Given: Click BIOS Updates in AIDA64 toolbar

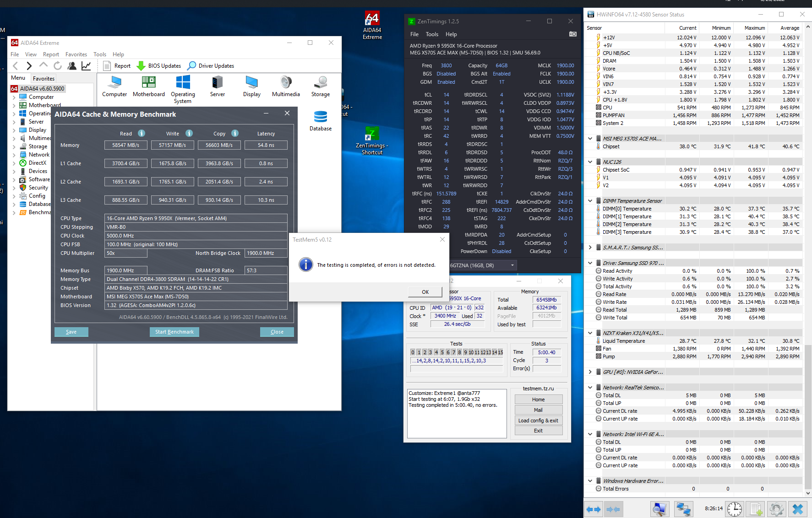Looking at the screenshot, I should (x=159, y=66).
